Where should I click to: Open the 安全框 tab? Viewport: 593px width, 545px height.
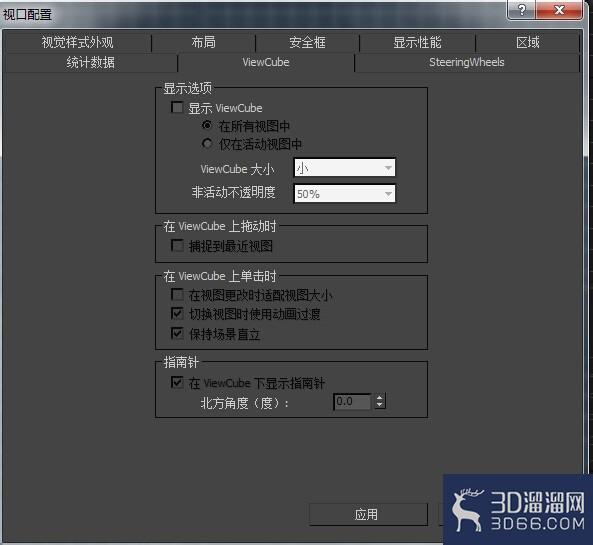307,42
